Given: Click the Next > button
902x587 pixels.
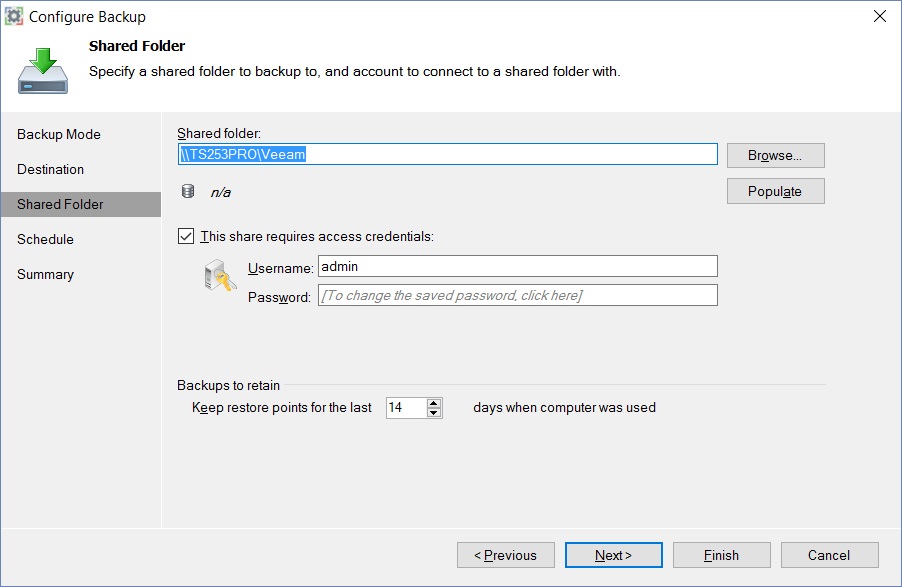Looking at the screenshot, I should pos(613,555).
